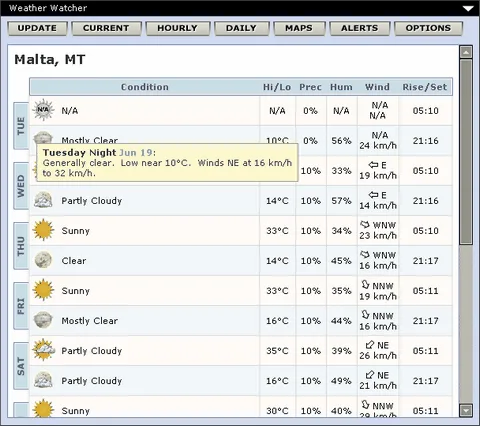Click the 57% humidity value
The image size is (480, 426).
pyautogui.click(x=341, y=201)
